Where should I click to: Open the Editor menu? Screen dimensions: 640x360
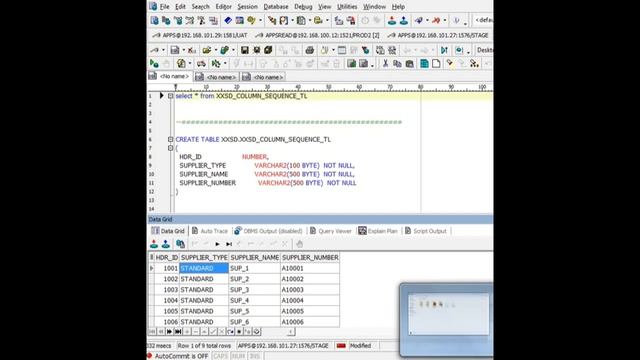[223, 7]
